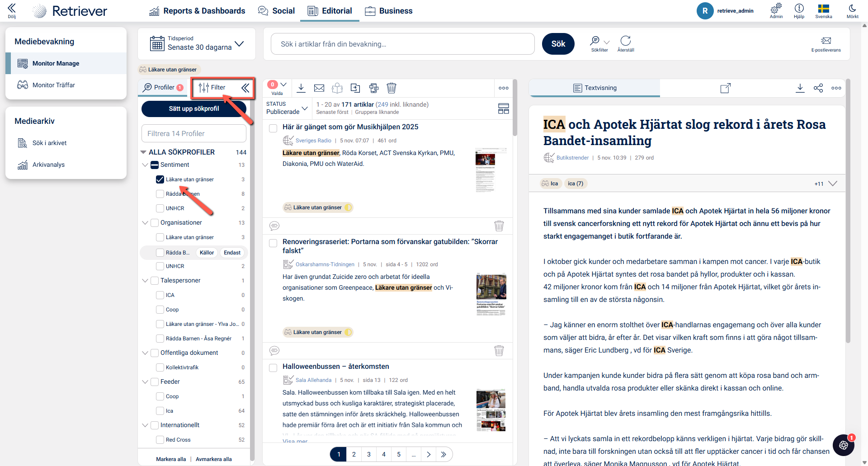Collapse the Internationellt group chevron

click(145, 425)
